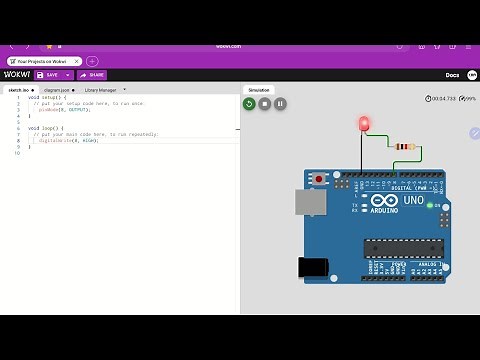The width and height of the screenshot is (480, 360).
Task: Restart the simulation with green button
Action: click(249, 104)
